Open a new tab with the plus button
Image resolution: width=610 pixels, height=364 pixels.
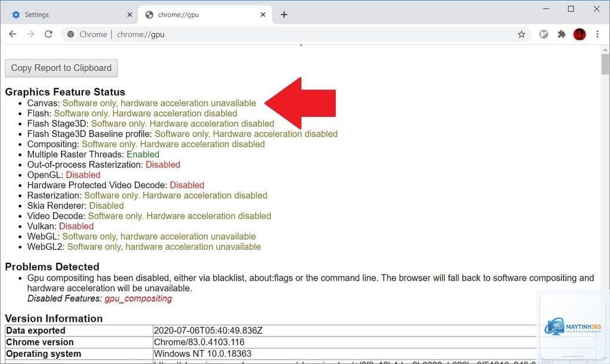tap(284, 14)
